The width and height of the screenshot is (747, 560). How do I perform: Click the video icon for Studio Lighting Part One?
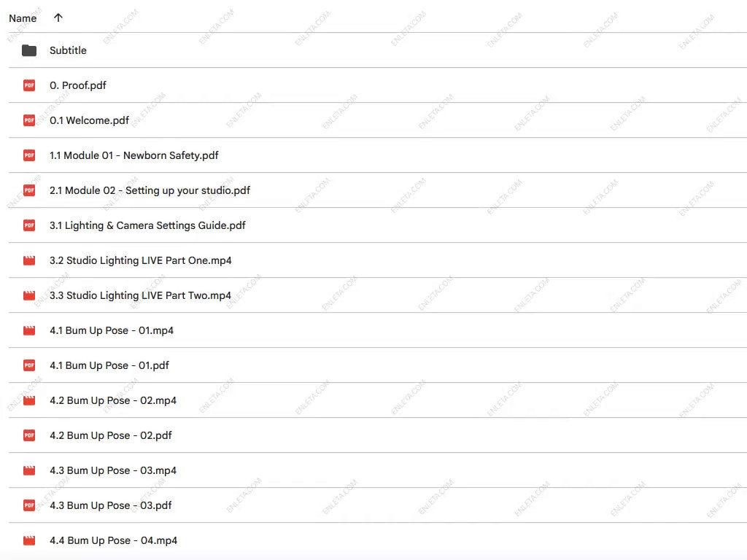(29, 260)
